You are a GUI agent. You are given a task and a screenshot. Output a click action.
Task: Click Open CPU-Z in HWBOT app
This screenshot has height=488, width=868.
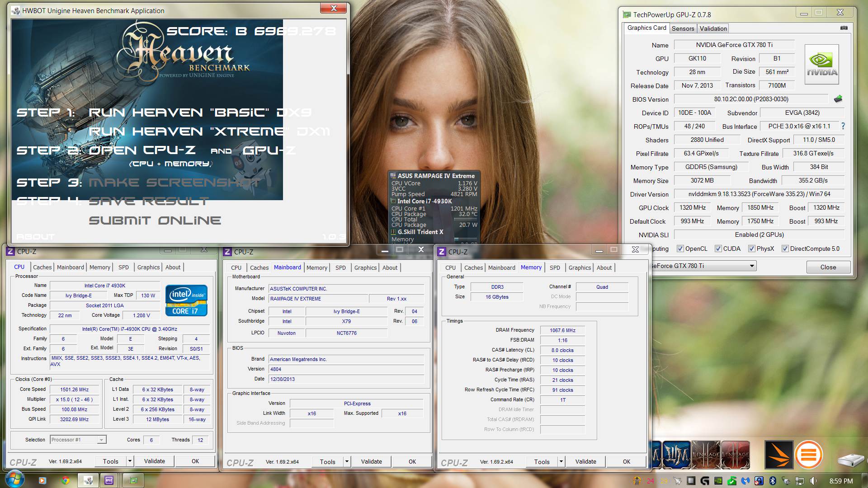[142, 150]
